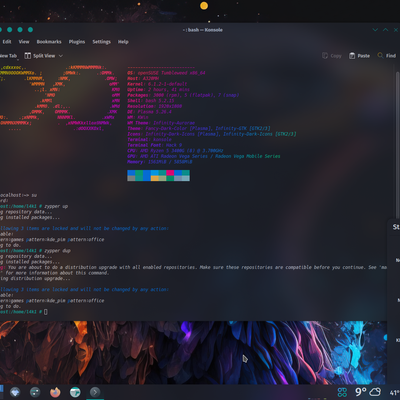Click the 'OS: openSUSE Tumbleweed x86_64' line
This screenshot has width=400, height=400.
(166, 73)
